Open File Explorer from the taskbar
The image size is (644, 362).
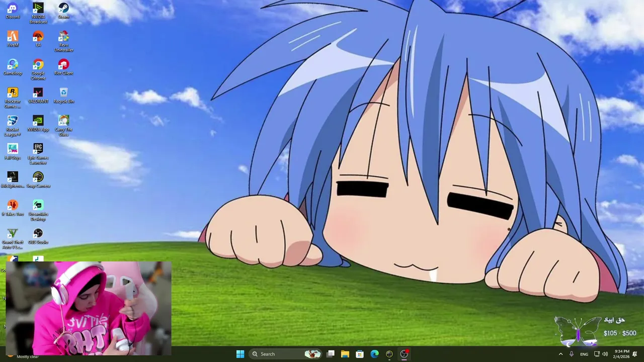pyautogui.click(x=345, y=354)
